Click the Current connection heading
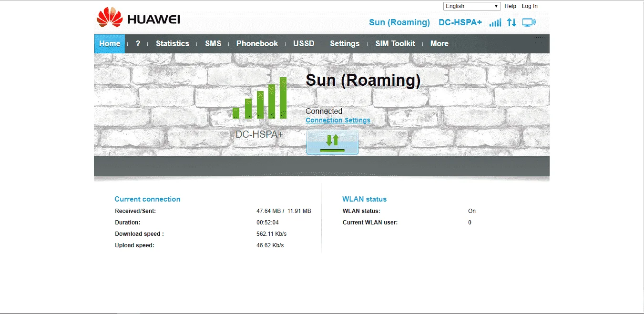 [147, 199]
